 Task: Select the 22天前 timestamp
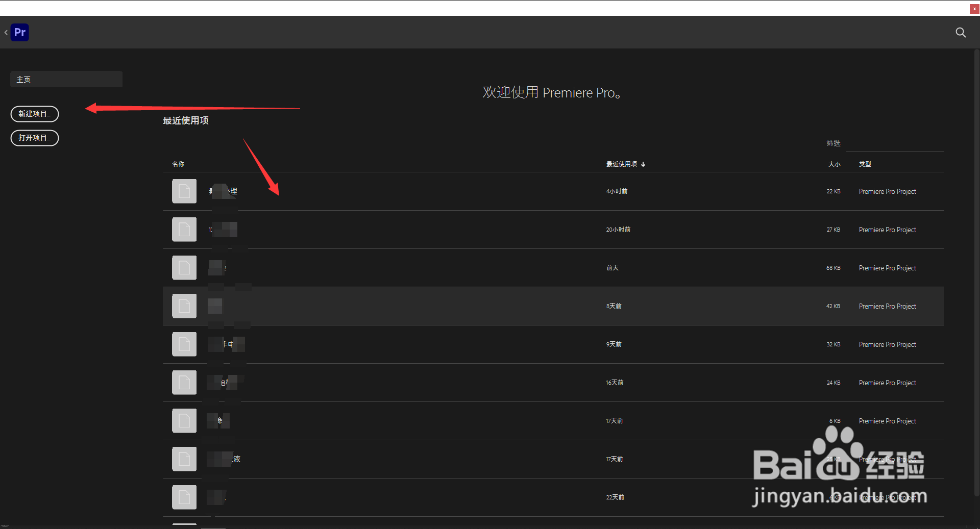point(615,497)
